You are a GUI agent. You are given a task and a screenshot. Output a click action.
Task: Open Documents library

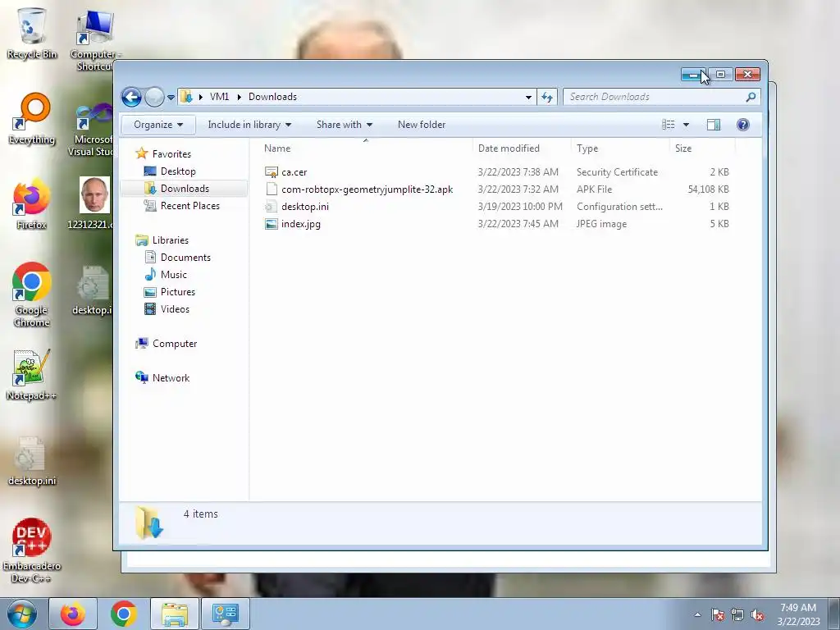click(185, 258)
